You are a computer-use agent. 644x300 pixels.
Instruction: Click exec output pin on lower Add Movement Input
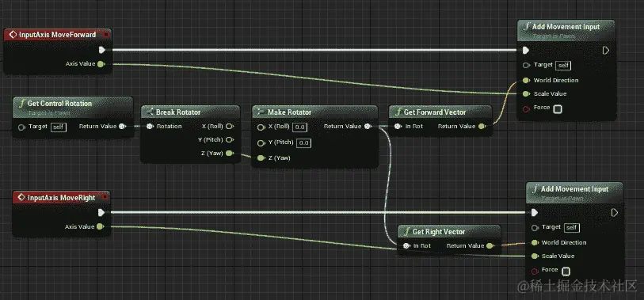tap(615, 213)
